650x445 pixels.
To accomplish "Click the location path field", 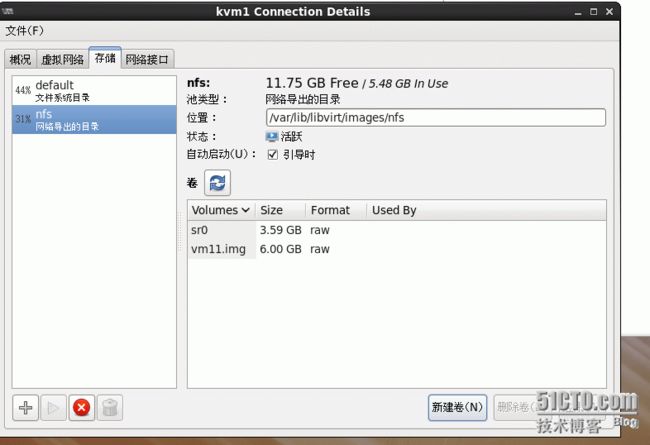I will pos(436,117).
